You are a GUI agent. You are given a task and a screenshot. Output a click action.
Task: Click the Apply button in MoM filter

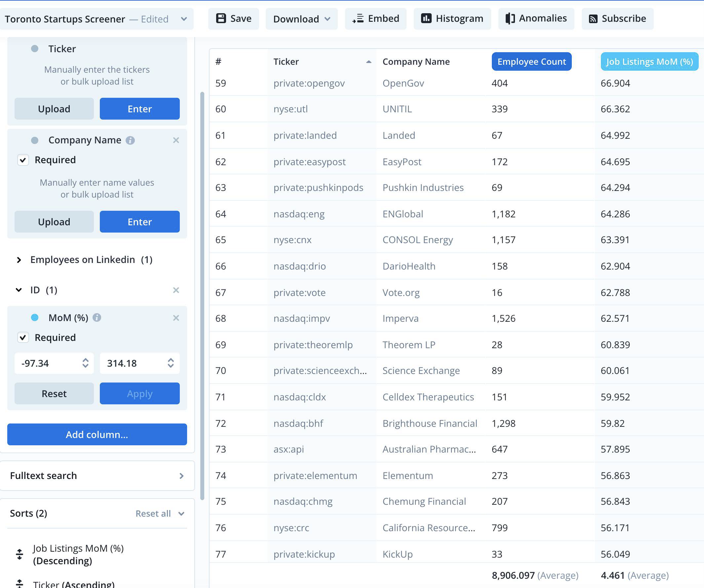[140, 393]
